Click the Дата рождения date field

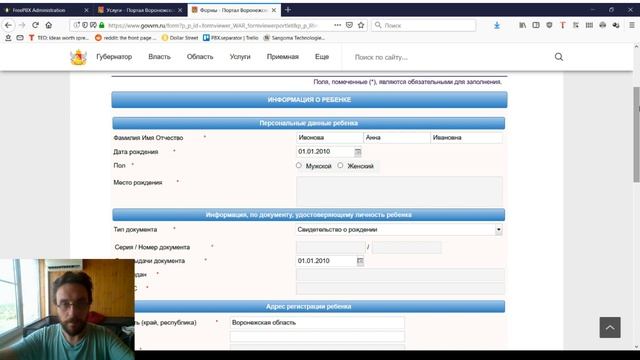[325, 152]
